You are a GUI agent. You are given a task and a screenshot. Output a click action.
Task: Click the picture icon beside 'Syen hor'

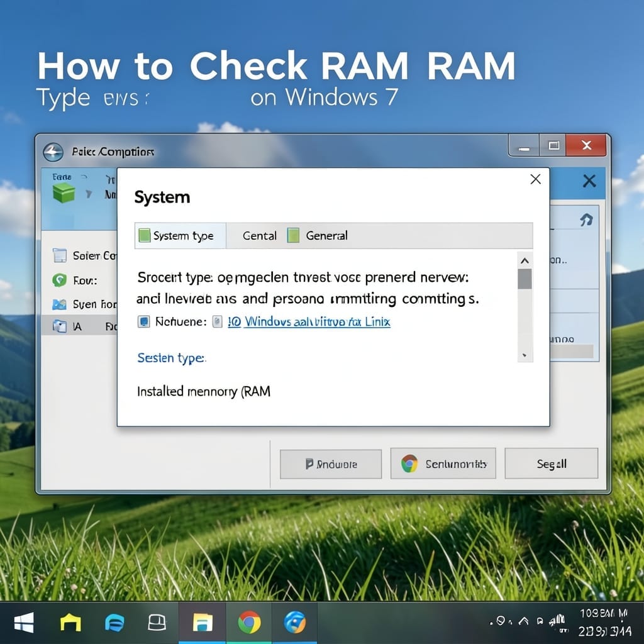pyautogui.click(x=60, y=304)
